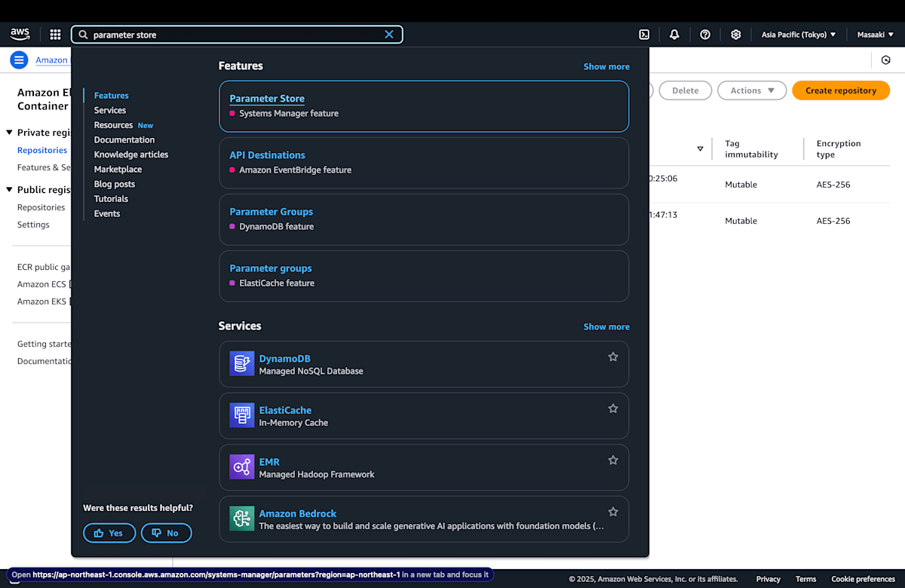Open Cookie preferences in footer
Screen dimensions: 905x588
863,579
